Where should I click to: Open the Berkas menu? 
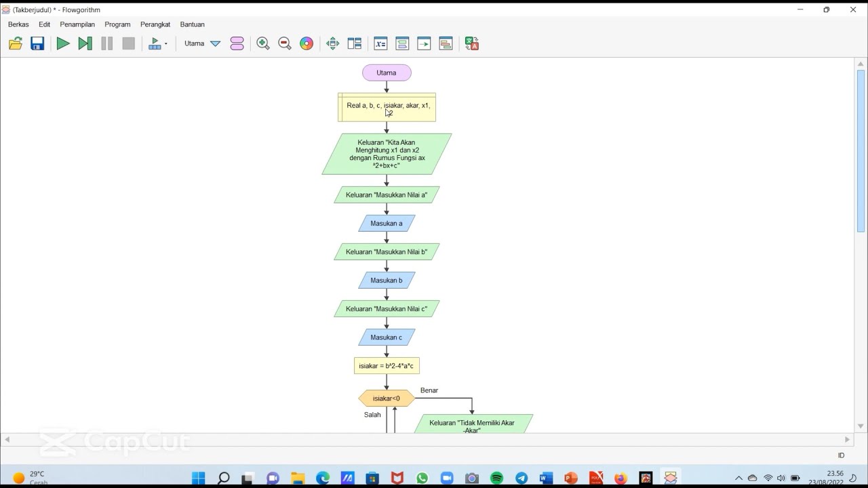(x=18, y=24)
